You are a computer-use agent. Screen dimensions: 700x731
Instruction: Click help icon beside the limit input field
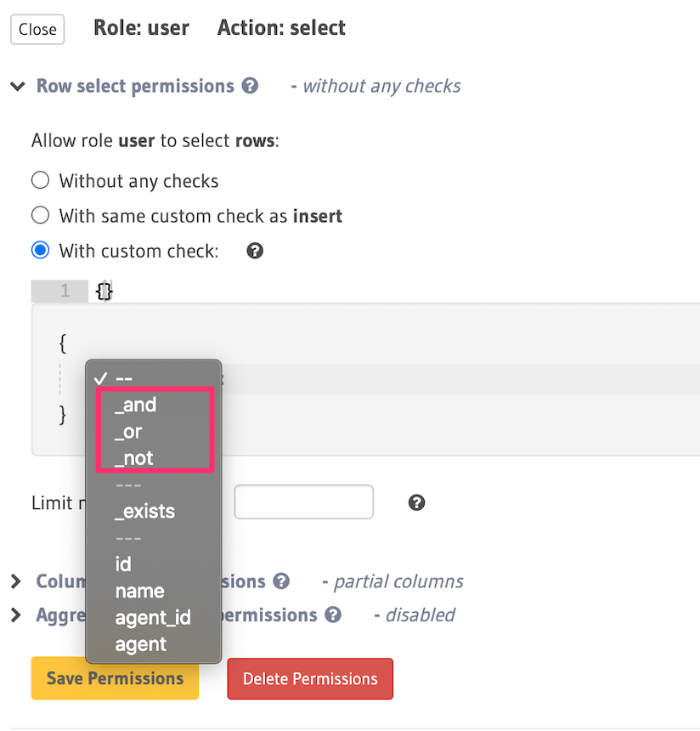(416, 502)
